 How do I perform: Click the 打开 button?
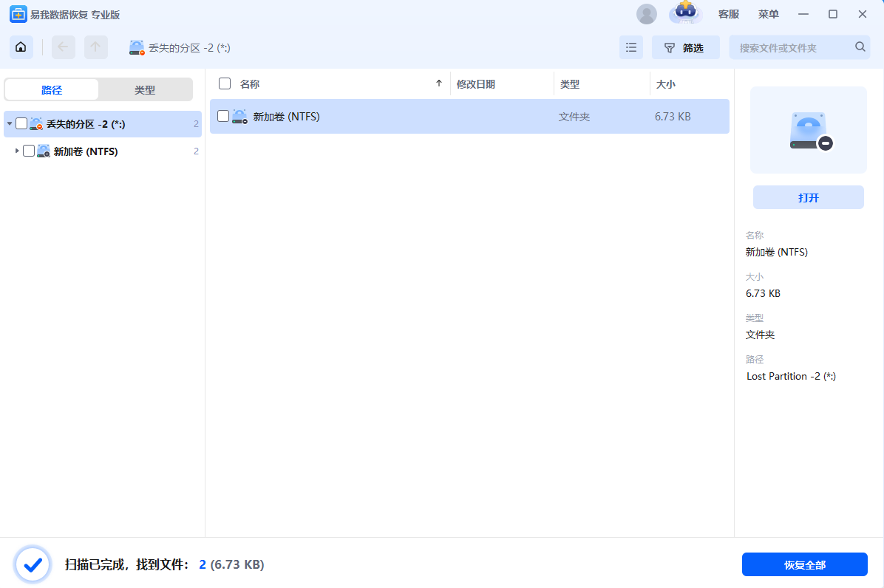coord(808,197)
